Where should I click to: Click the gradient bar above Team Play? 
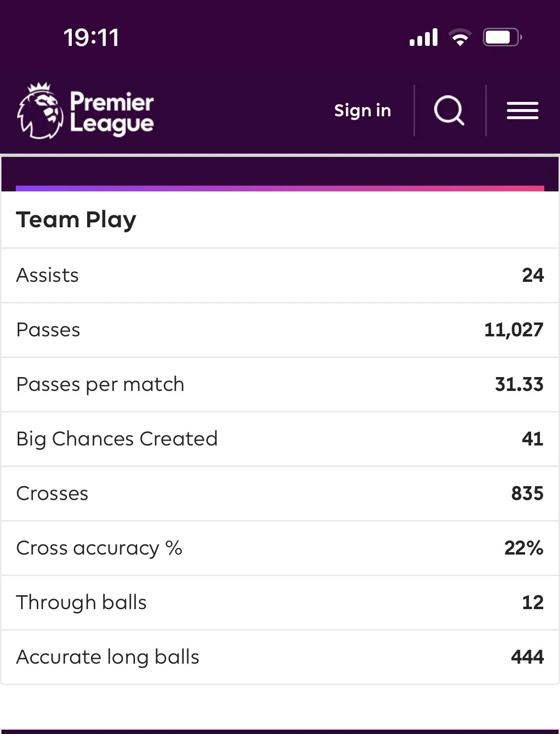click(x=280, y=188)
